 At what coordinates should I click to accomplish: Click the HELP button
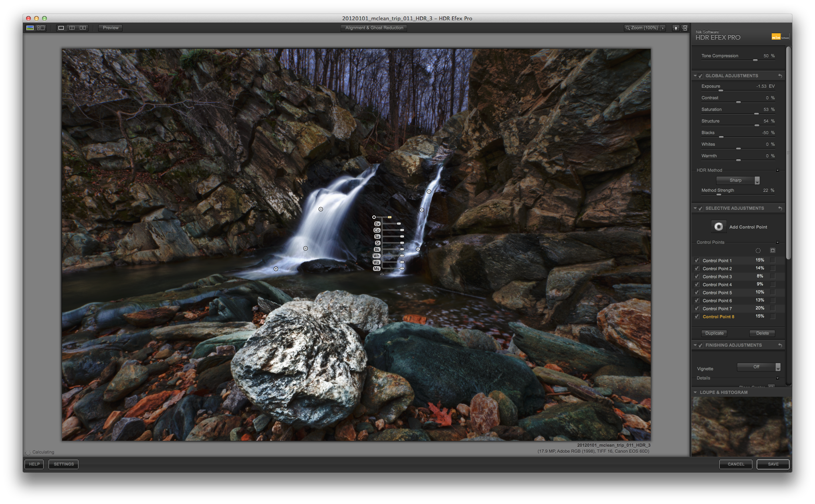[34, 464]
